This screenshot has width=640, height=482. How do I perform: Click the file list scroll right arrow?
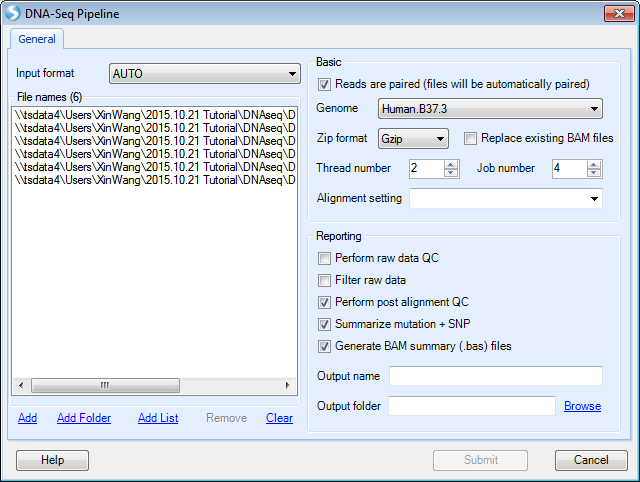[288, 385]
